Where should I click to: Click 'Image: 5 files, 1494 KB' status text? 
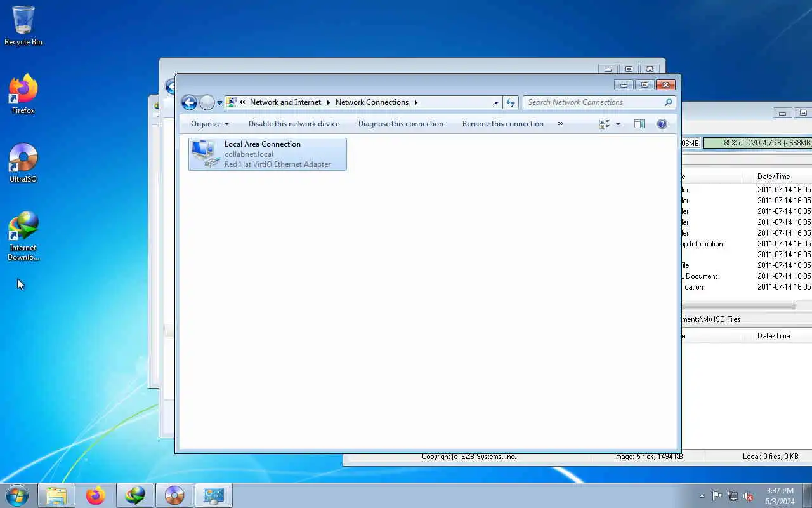click(x=648, y=457)
